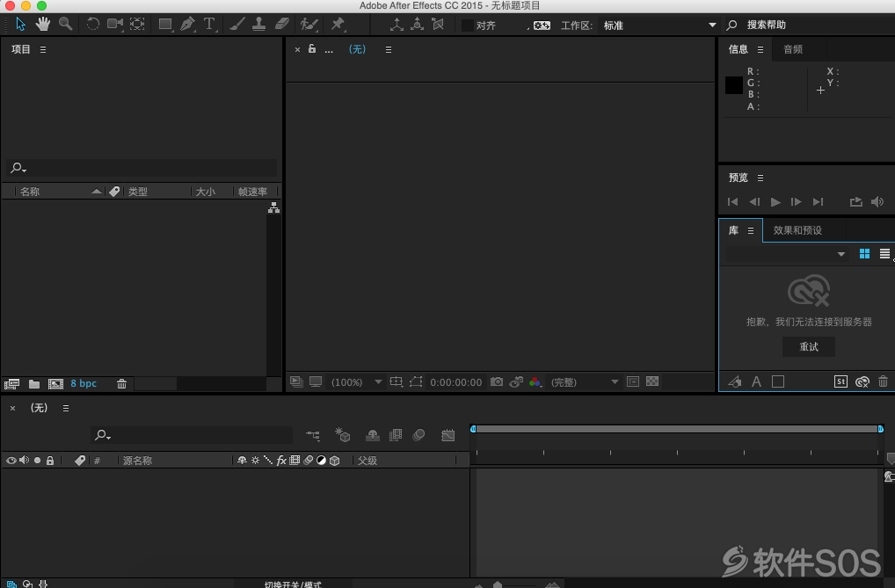The width and height of the screenshot is (895, 588).
Task: Select the (无) timeline tab
Action: (x=39, y=408)
